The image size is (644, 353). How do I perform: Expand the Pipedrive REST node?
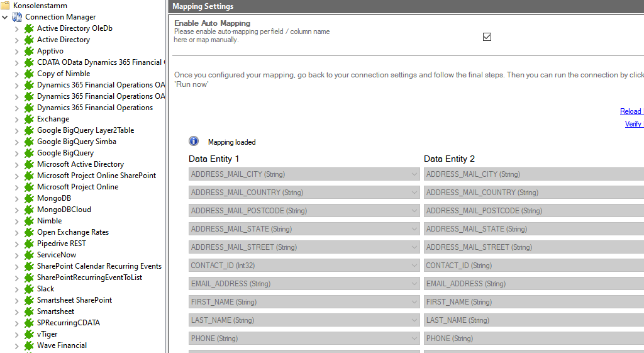point(16,244)
